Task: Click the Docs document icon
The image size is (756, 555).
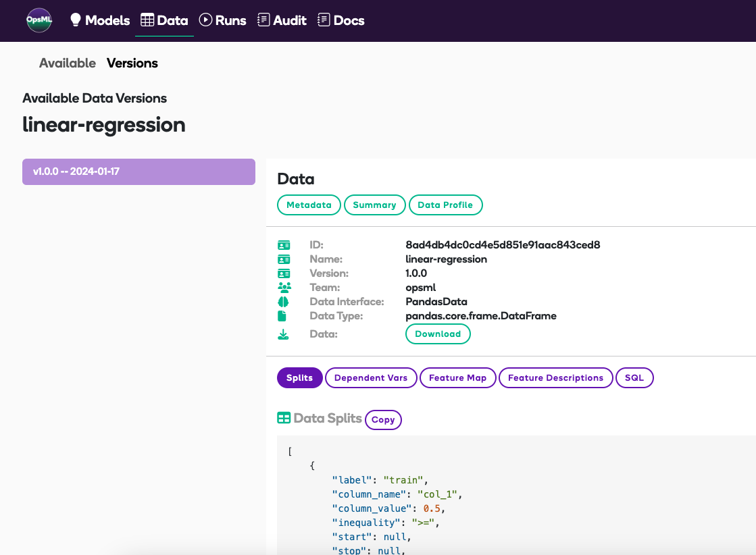Action: pyautogui.click(x=324, y=20)
